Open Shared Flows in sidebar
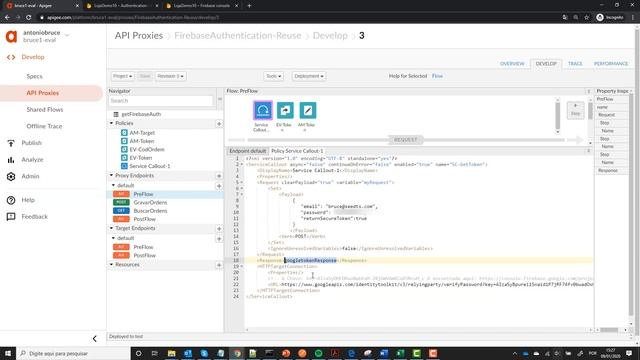 (44, 110)
